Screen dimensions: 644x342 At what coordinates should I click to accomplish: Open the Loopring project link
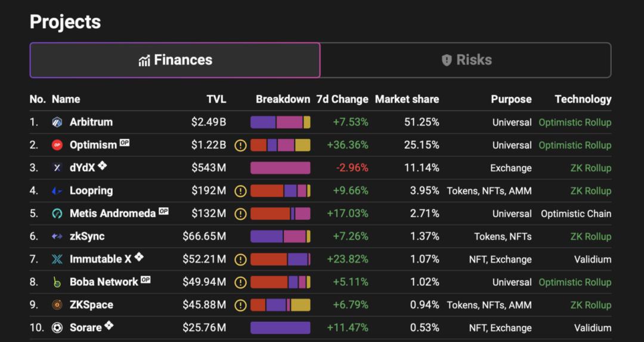pyautogui.click(x=91, y=191)
